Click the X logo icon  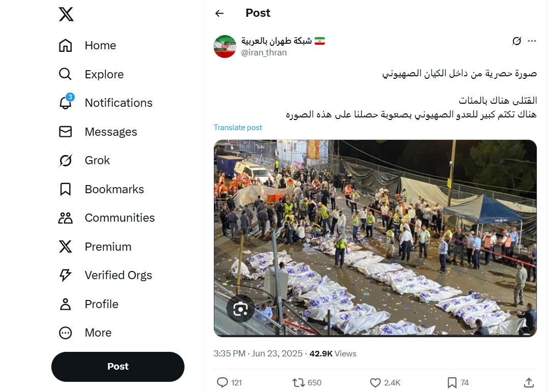pos(66,14)
